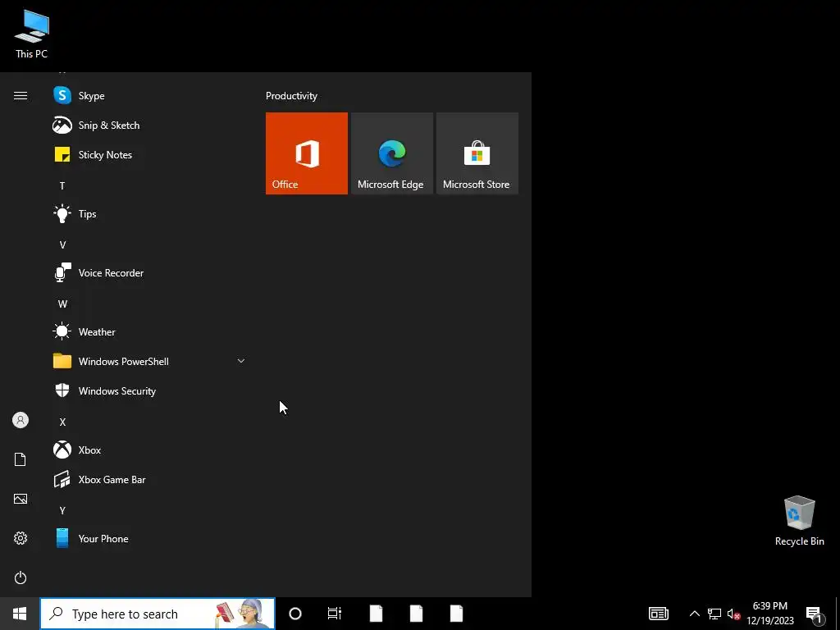The width and height of the screenshot is (840, 630).
Task: Click the network icon in tray
Action: [714, 614]
